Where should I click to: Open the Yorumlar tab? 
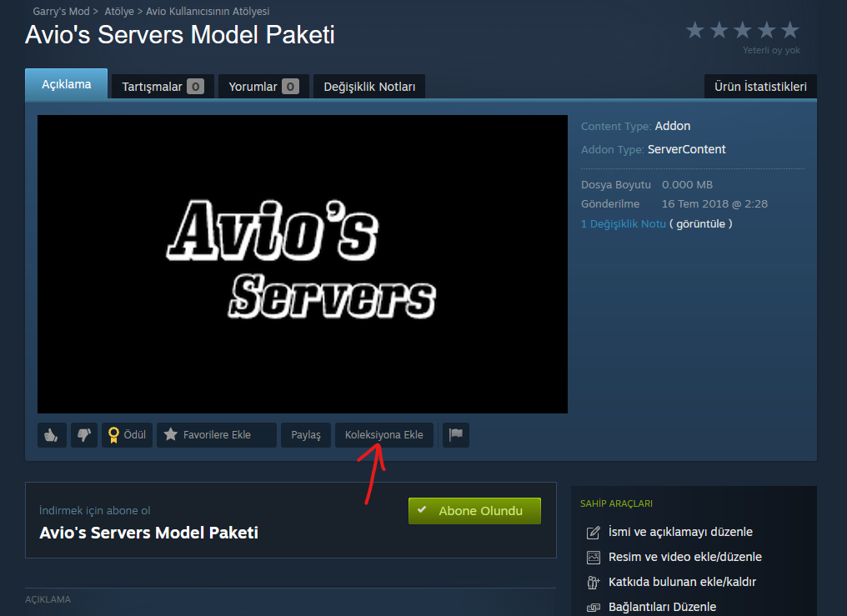coord(263,87)
